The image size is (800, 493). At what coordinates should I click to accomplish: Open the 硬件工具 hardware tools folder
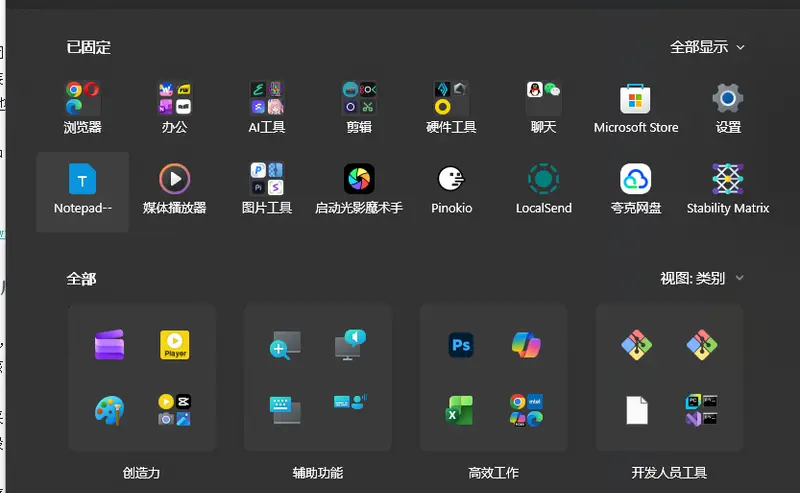click(x=451, y=108)
